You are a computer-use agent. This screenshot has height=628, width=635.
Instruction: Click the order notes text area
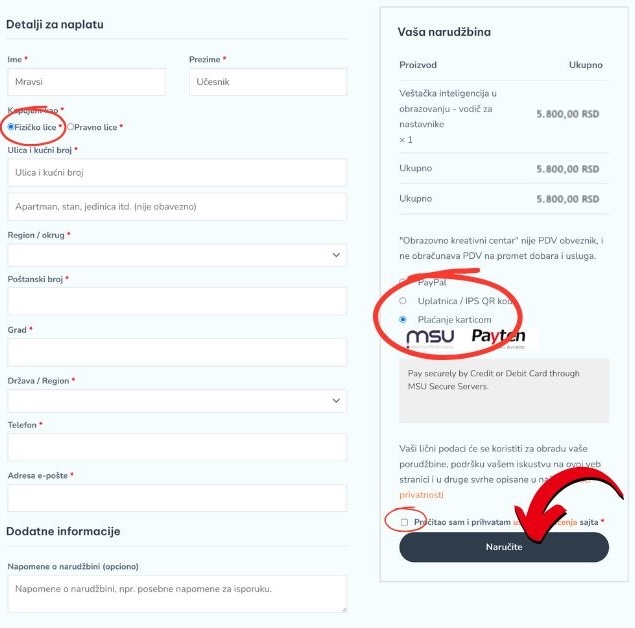176,594
